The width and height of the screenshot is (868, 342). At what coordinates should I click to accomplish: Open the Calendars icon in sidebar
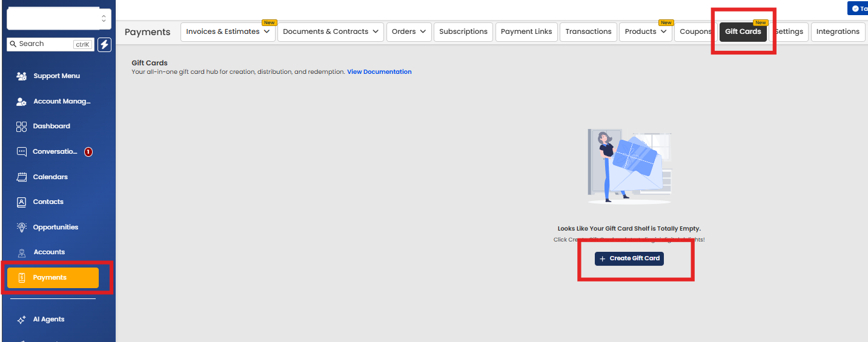tap(22, 177)
